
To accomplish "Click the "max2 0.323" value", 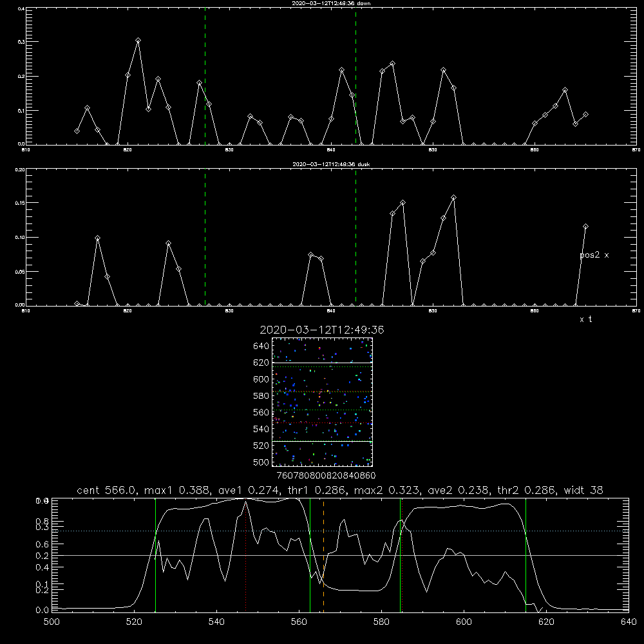I will 387,490.
